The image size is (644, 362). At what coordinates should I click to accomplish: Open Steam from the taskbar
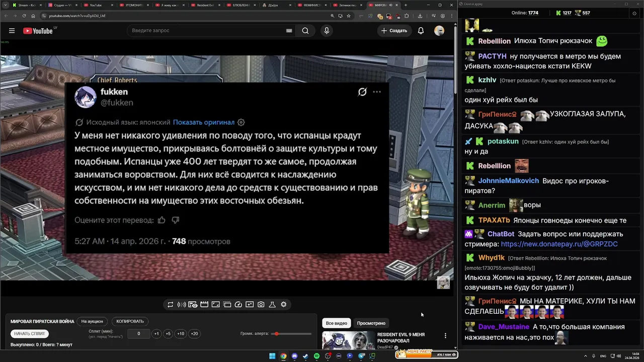[305, 356]
